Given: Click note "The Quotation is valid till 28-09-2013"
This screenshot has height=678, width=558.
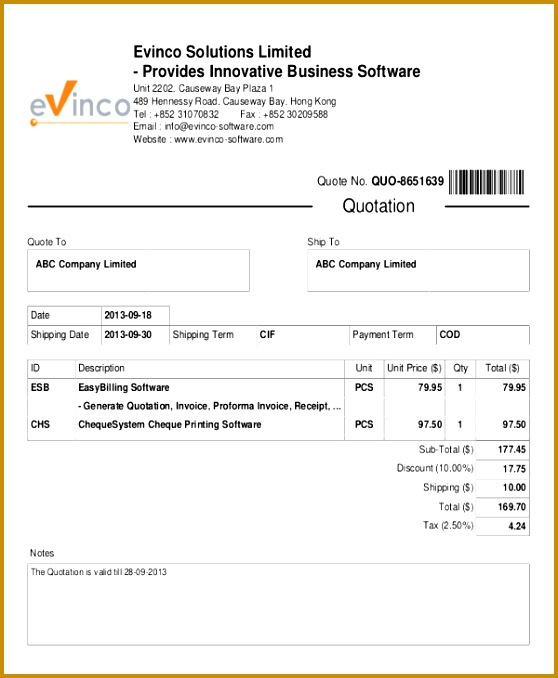Looking at the screenshot, I should (x=99, y=572).
